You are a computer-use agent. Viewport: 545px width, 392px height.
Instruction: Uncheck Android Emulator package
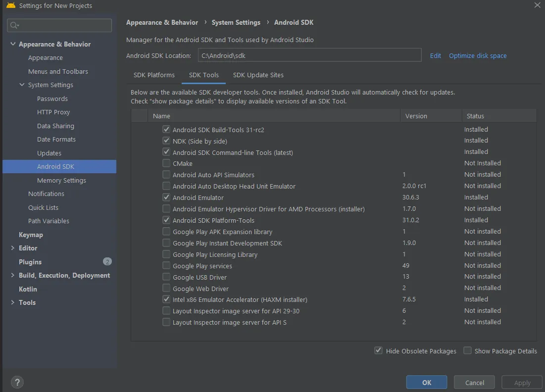pos(166,197)
